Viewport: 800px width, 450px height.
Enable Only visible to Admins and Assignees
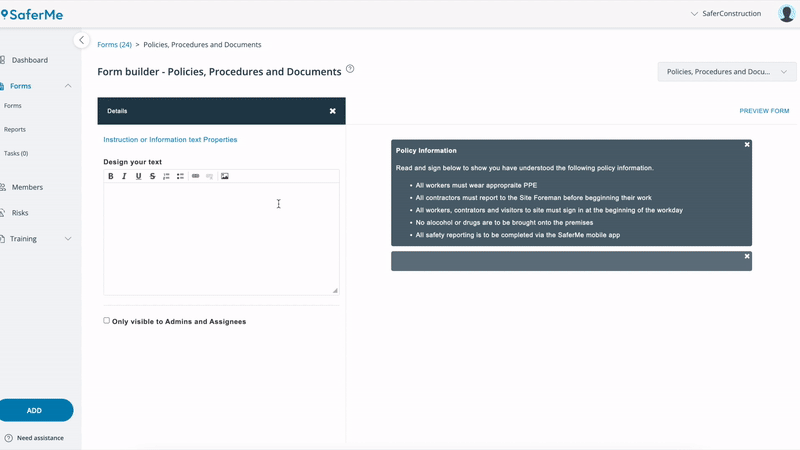click(107, 321)
